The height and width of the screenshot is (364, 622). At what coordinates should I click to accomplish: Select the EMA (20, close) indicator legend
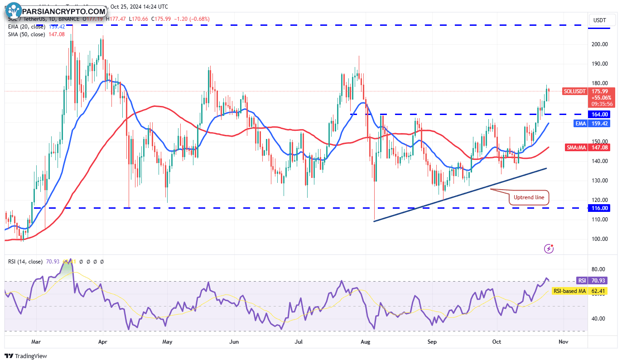(x=26, y=27)
